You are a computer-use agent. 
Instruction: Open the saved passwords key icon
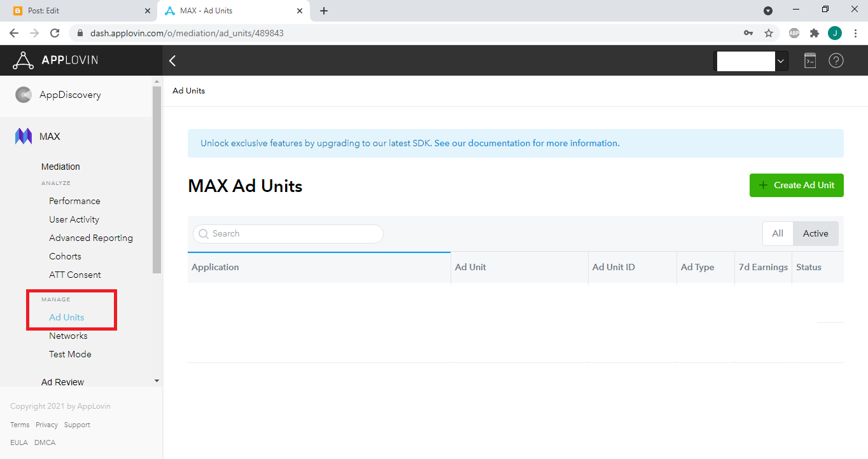(748, 33)
